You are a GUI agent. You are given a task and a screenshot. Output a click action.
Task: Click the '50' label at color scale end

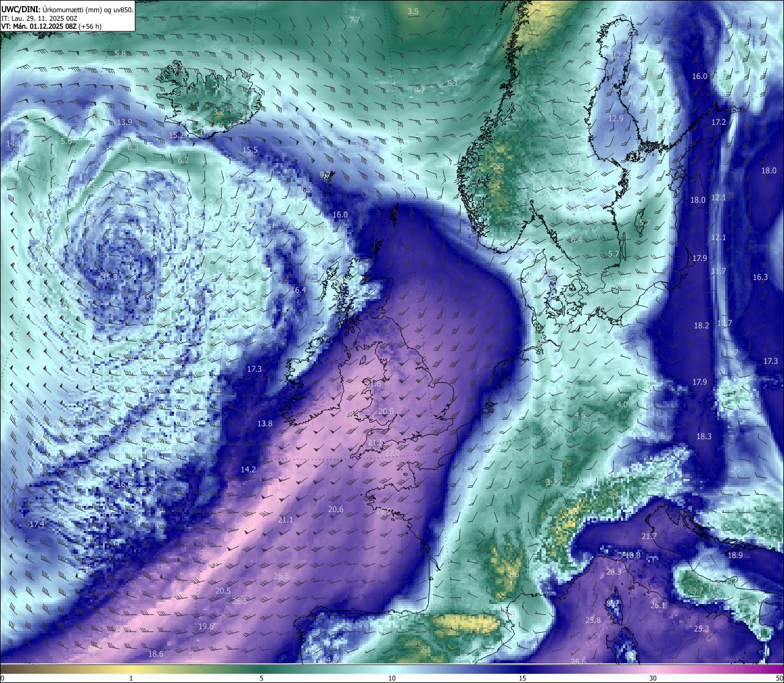pyautogui.click(x=778, y=678)
